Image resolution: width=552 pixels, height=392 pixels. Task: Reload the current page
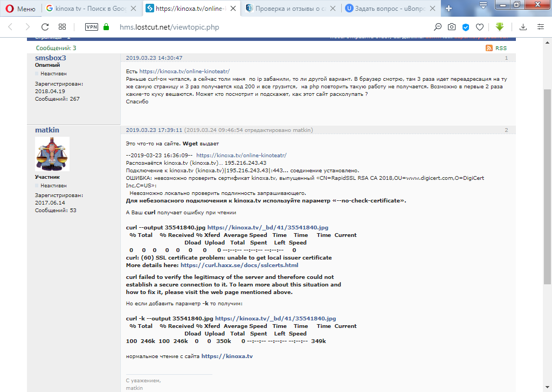[x=45, y=27]
